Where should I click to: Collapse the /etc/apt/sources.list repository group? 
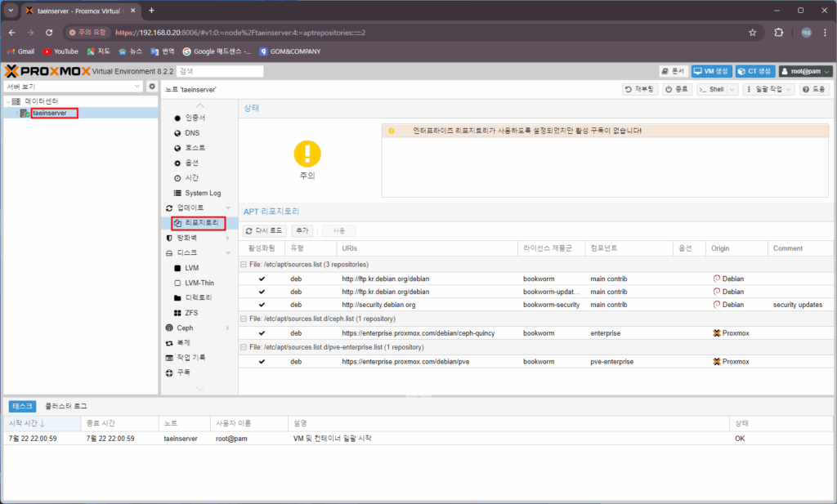(x=244, y=265)
